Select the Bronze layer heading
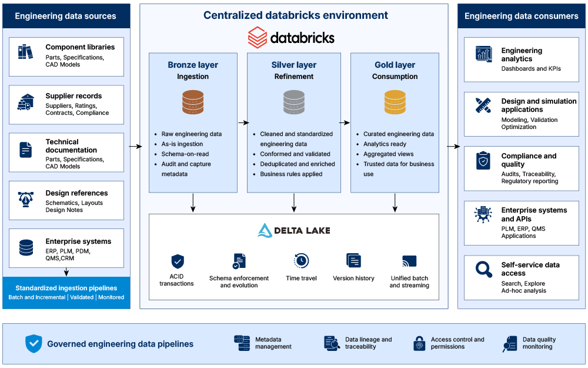Screen dimensions: 588x368 click(x=193, y=65)
